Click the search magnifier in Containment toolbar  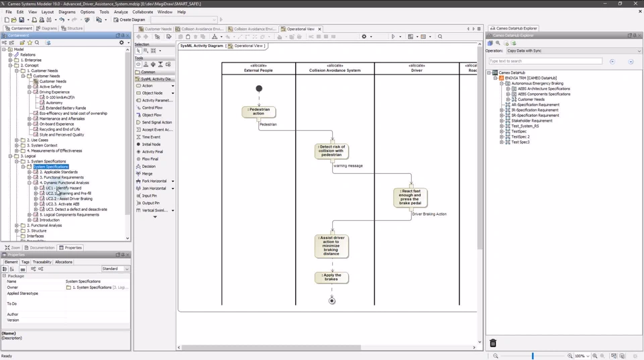pos(37,42)
